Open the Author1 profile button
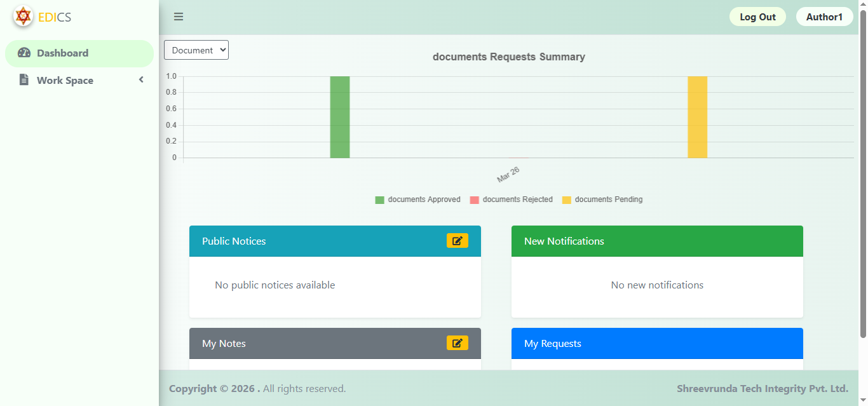 [824, 17]
